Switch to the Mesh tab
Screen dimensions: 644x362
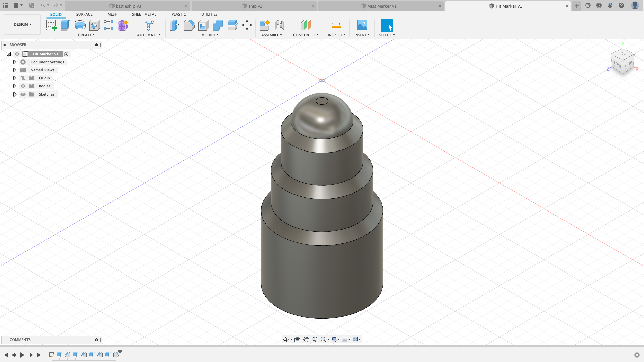112,14
